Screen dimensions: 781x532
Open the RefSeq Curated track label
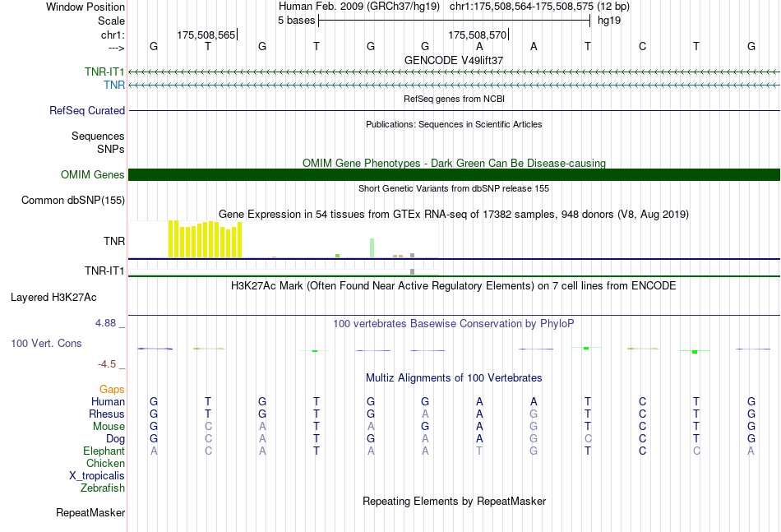(87, 110)
